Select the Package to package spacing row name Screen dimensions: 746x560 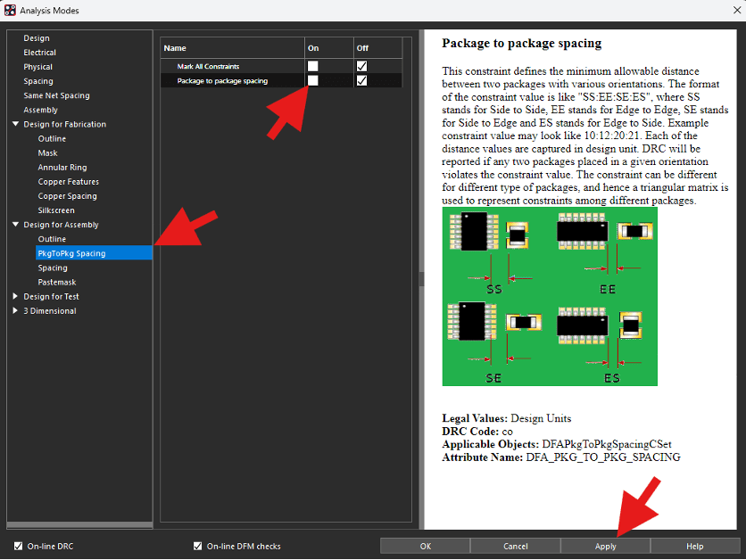point(222,81)
